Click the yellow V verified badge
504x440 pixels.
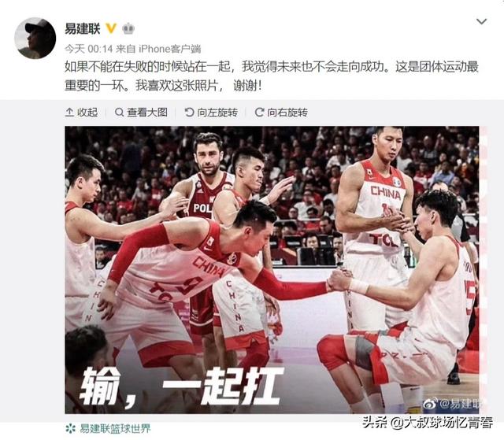[x=111, y=28]
